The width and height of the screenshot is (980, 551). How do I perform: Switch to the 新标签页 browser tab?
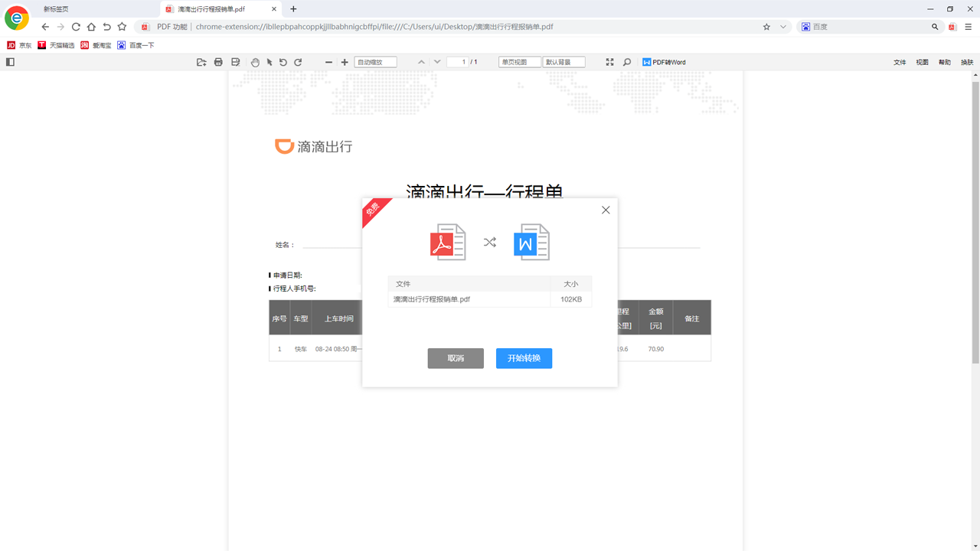click(x=56, y=9)
